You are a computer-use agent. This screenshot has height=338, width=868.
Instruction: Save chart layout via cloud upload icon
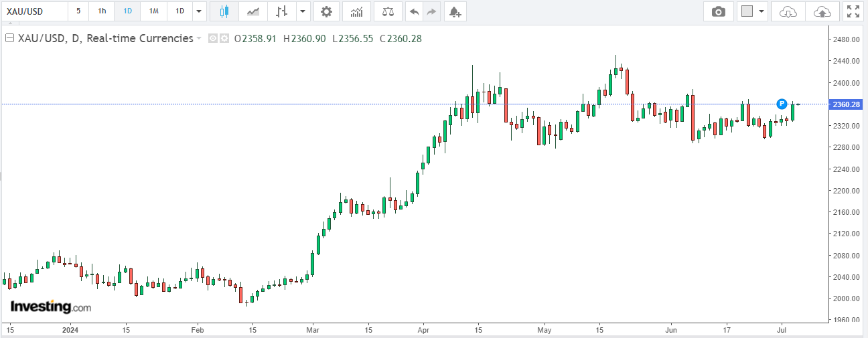point(822,11)
